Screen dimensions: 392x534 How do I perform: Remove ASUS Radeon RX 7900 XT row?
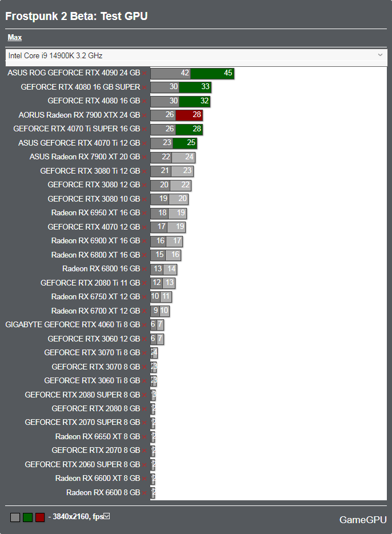coord(145,157)
